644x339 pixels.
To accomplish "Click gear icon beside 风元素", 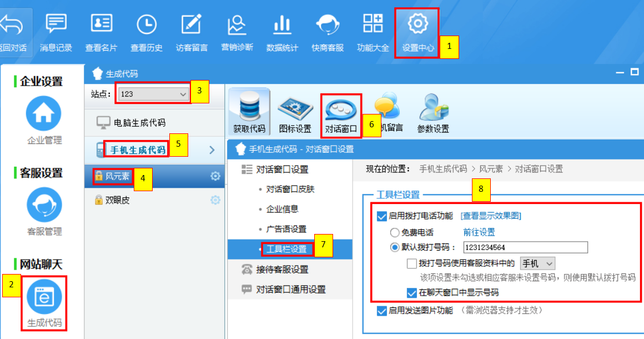I will [x=215, y=176].
